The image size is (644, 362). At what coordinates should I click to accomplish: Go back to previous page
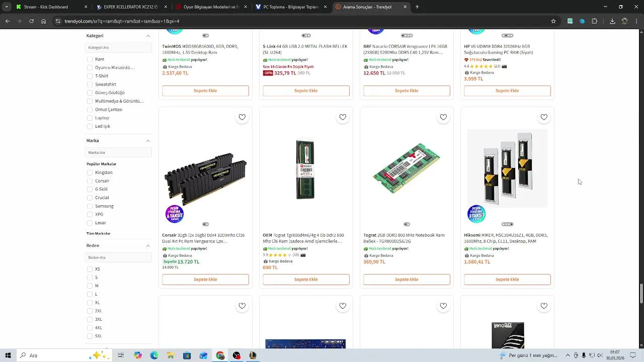(x=8, y=21)
